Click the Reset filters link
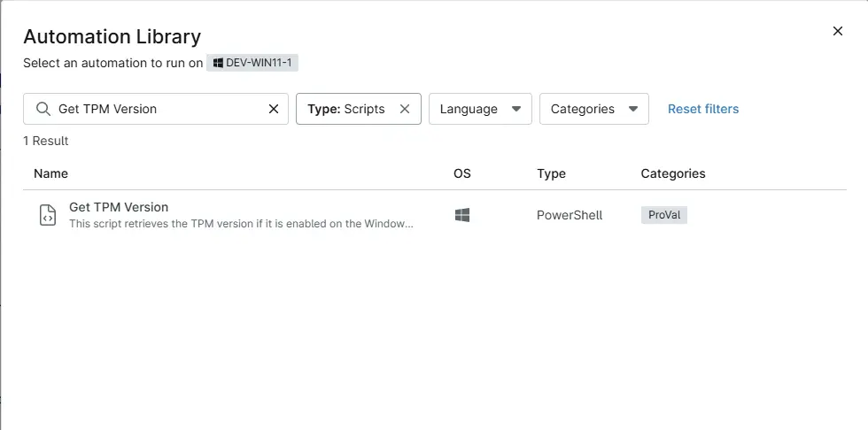This screenshot has height=430, width=868. (x=702, y=109)
